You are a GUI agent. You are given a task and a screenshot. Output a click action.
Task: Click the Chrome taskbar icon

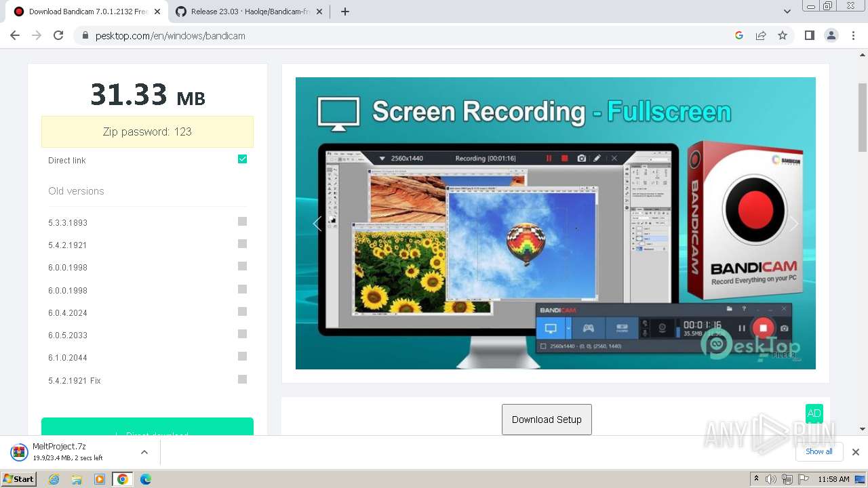(123, 479)
